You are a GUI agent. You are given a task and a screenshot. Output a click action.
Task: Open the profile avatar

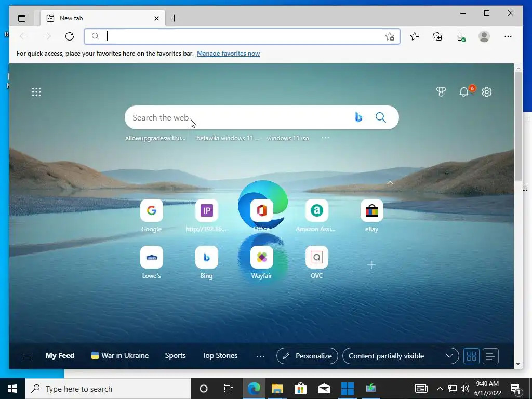coord(484,36)
